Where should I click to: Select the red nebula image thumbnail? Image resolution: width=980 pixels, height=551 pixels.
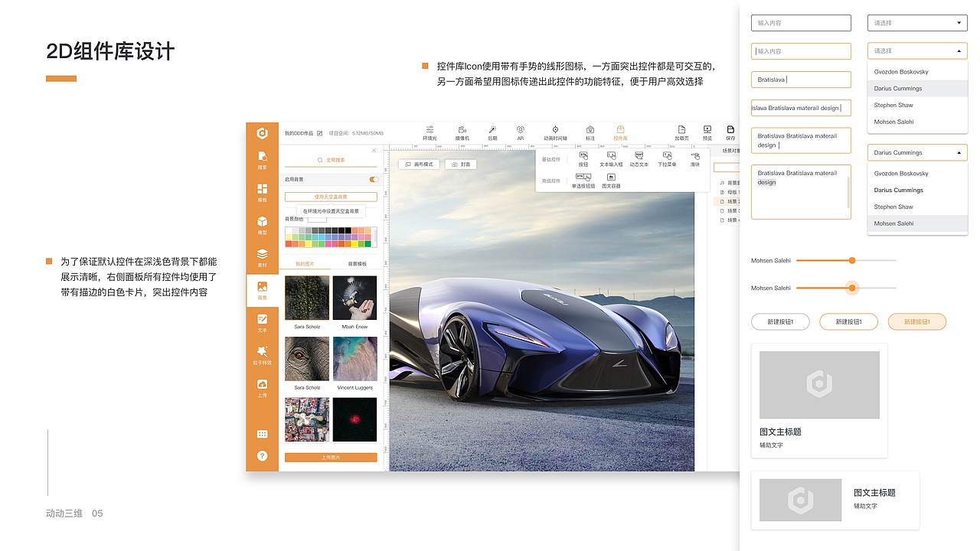pyautogui.click(x=354, y=419)
